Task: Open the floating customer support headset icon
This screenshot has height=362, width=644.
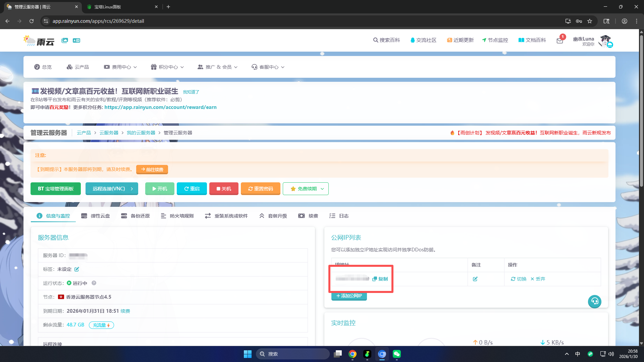Action: (x=594, y=301)
